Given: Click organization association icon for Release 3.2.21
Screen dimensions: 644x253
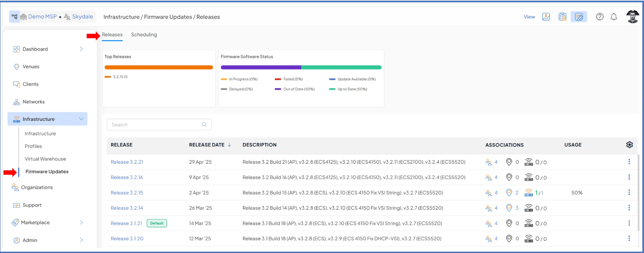Looking at the screenshot, I should pyautogui.click(x=489, y=162).
